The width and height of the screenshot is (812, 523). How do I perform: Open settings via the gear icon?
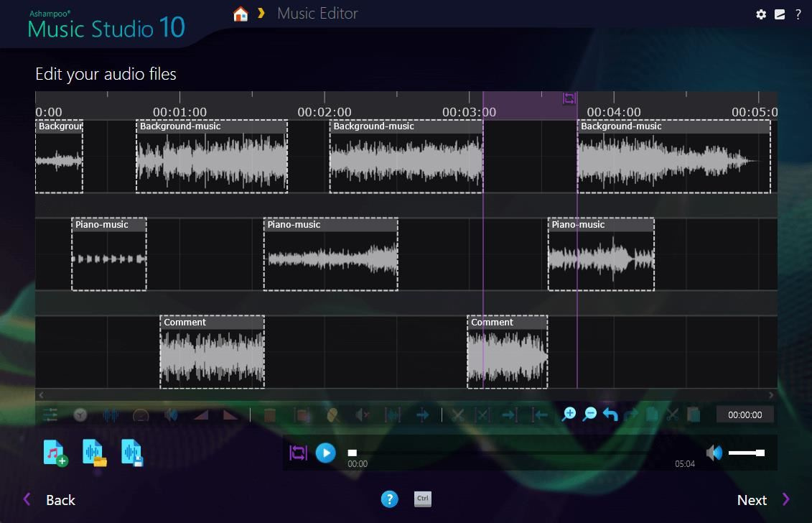[761, 14]
